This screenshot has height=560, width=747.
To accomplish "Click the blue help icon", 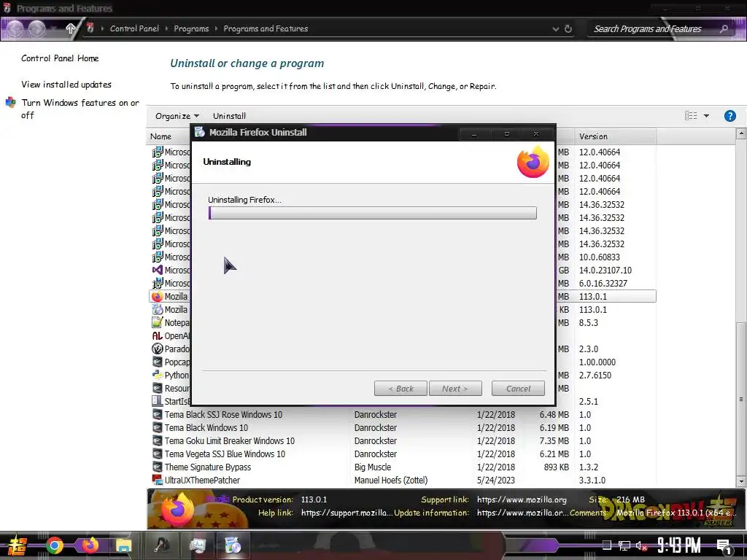I will pos(729,116).
